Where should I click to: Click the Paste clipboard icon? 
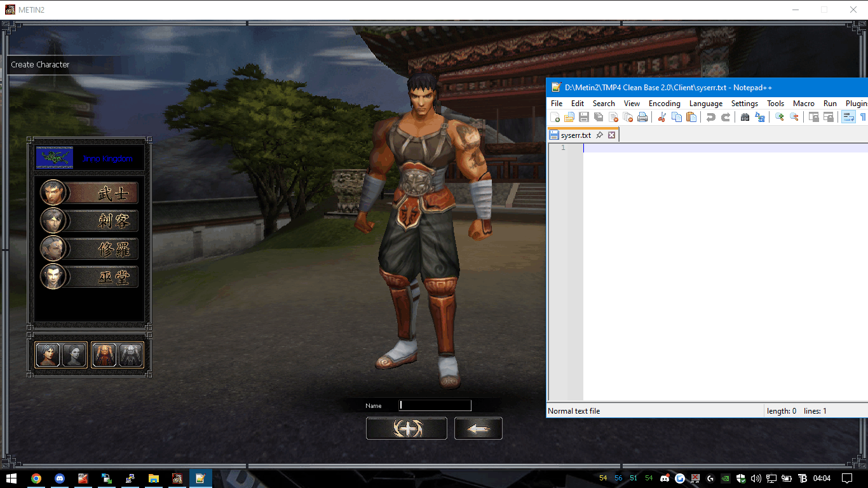point(691,117)
